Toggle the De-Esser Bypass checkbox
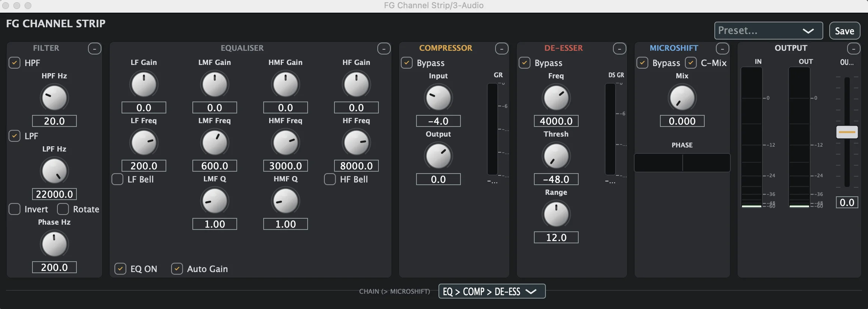The image size is (868, 309). point(525,63)
